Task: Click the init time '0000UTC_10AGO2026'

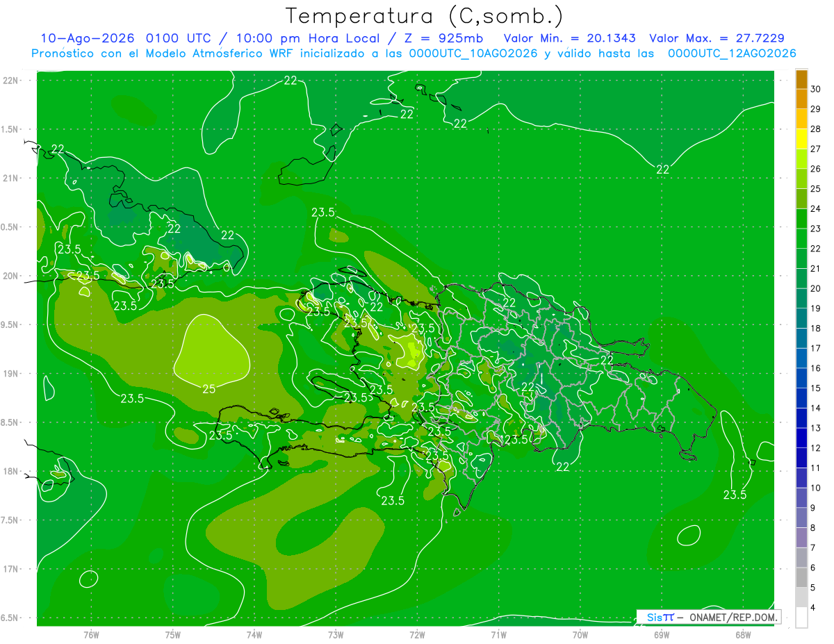Action: coord(473,53)
